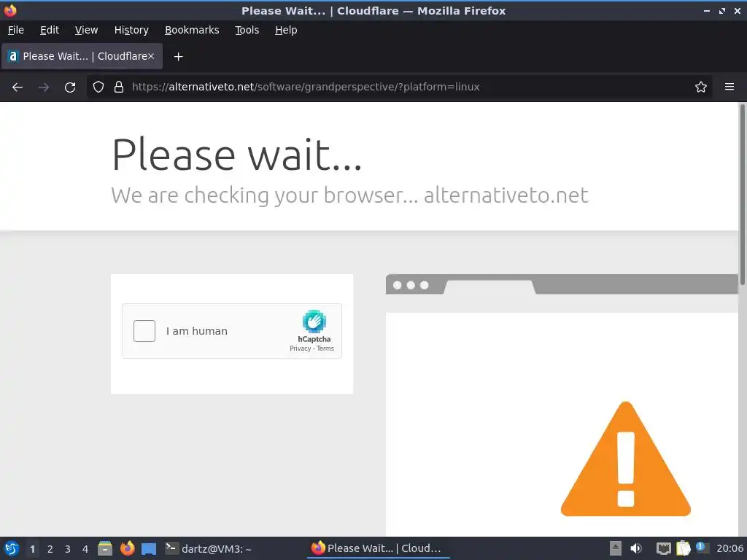This screenshot has width=747, height=560.
Task: Click the forward navigation arrow
Action: pos(44,87)
